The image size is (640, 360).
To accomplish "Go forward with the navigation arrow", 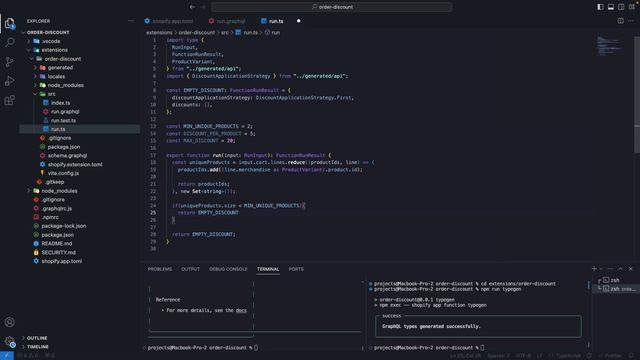I will pyautogui.click(x=203, y=7).
